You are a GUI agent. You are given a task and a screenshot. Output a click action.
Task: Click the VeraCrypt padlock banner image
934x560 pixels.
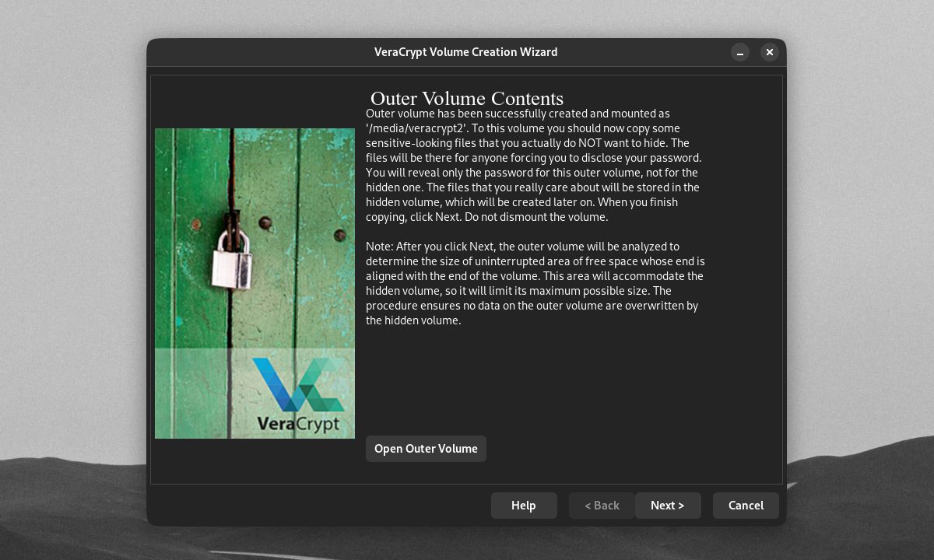coord(255,283)
